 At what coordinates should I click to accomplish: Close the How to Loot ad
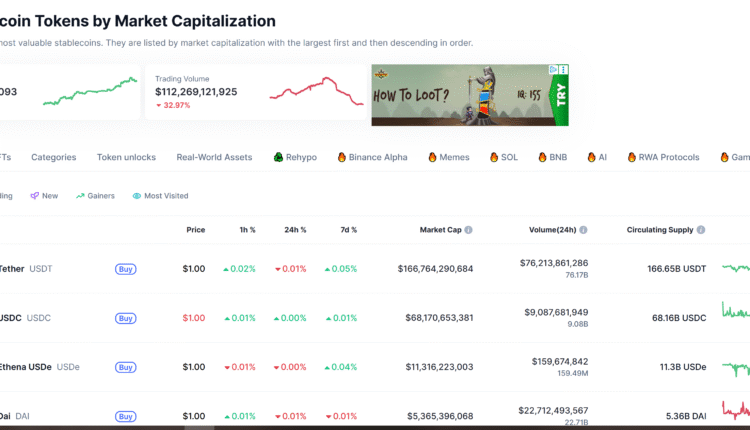tap(563, 71)
